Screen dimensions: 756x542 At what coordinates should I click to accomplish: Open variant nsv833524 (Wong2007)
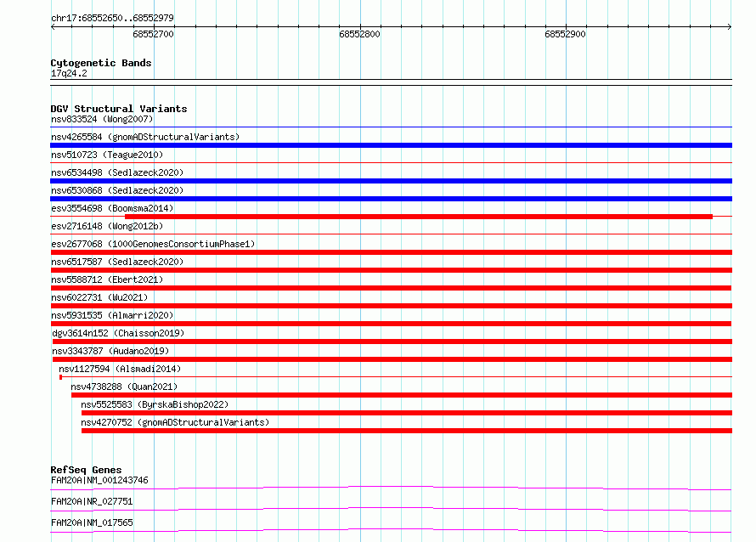[x=102, y=119]
